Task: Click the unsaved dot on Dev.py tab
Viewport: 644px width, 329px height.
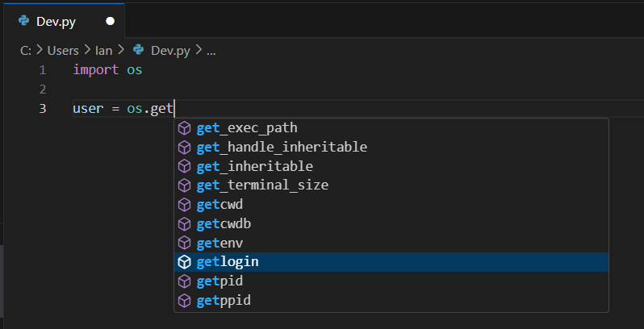Action: tap(111, 21)
